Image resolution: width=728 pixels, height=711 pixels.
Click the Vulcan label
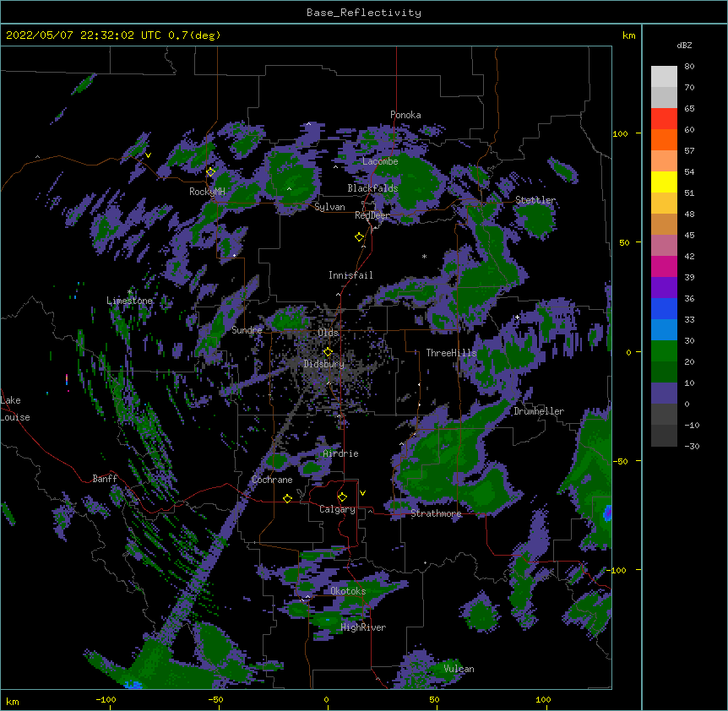(x=459, y=669)
